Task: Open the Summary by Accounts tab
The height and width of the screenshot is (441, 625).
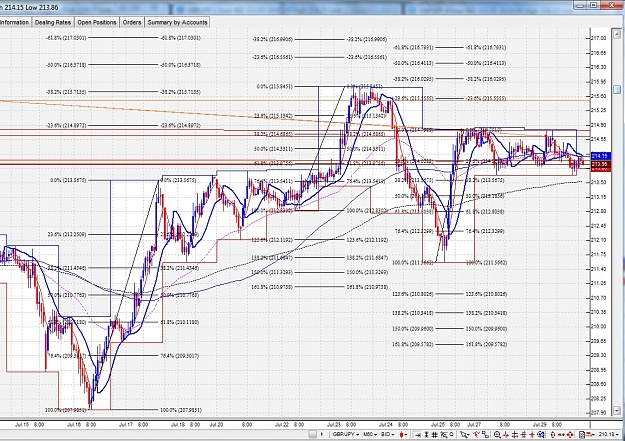Action: pos(177,22)
